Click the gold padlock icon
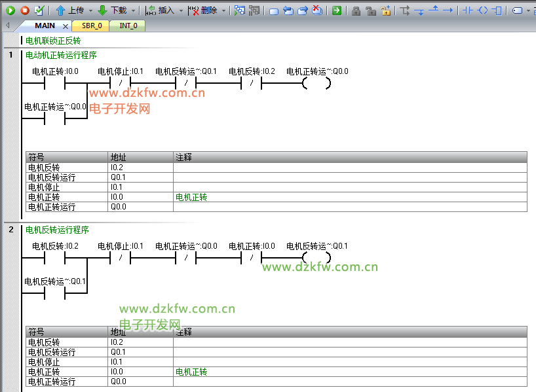The height and width of the screenshot is (392, 536). pyautogui.click(x=386, y=10)
